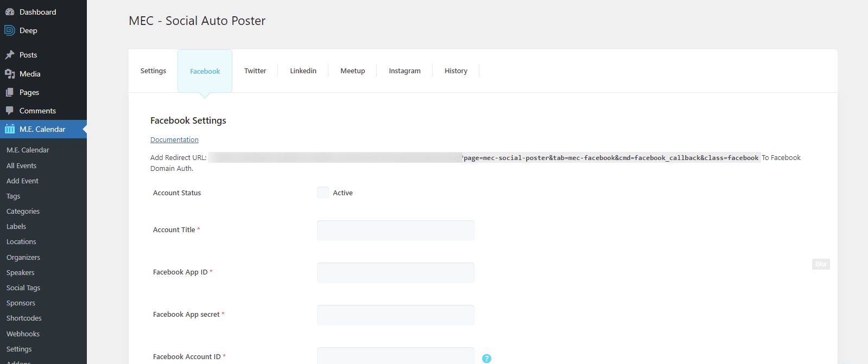Go to All Events
The height and width of the screenshot is (364, 868).
22,166
